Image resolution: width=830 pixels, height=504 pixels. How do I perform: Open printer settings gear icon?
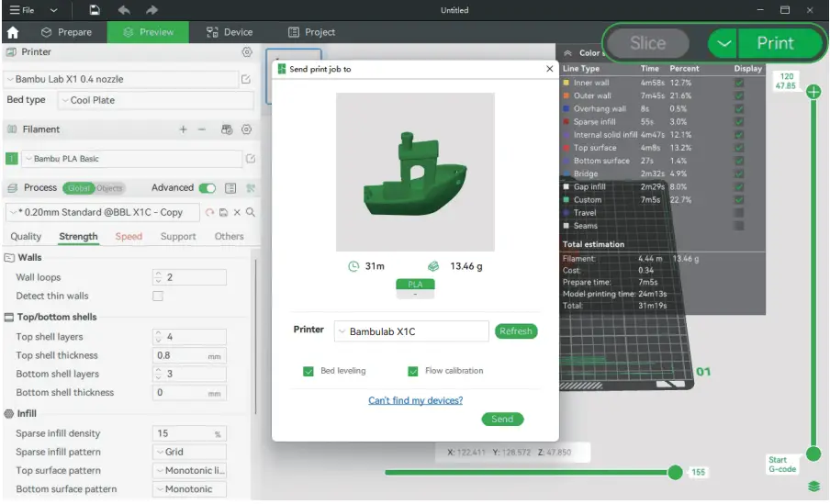(x=246, y=53)
